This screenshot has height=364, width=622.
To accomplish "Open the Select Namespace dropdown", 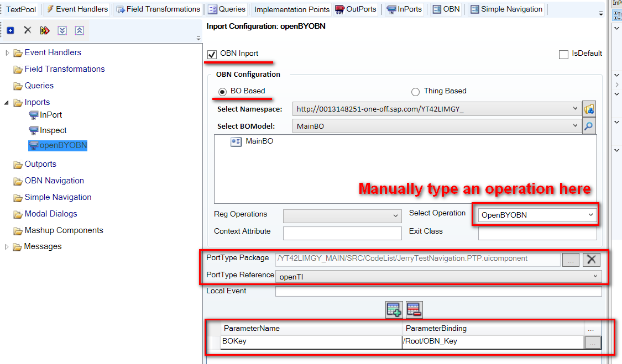I will (575, 109).
